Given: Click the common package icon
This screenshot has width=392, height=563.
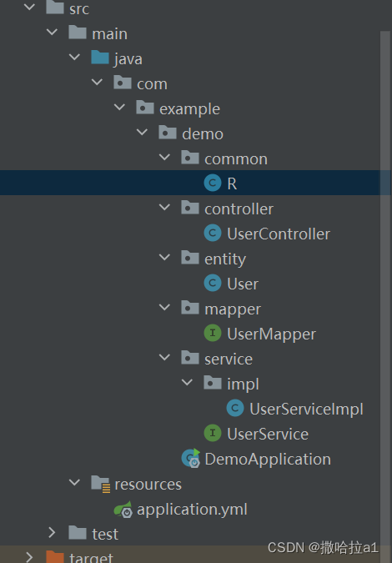Looking at the screenshot, I should click(190, 158).
